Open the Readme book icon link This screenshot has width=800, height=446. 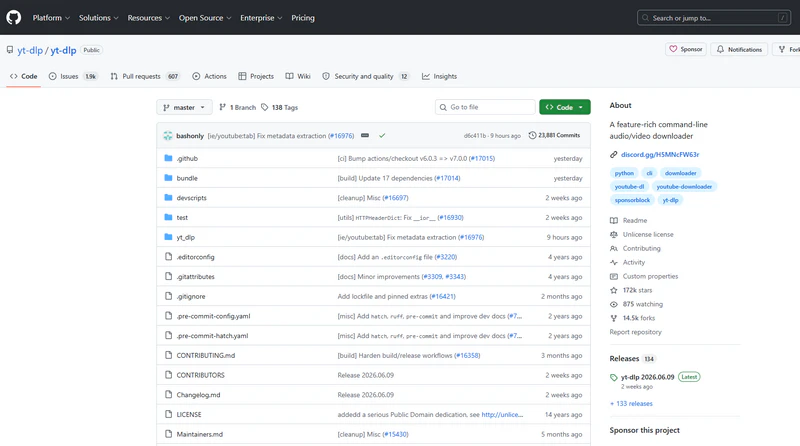click(614, 220)
